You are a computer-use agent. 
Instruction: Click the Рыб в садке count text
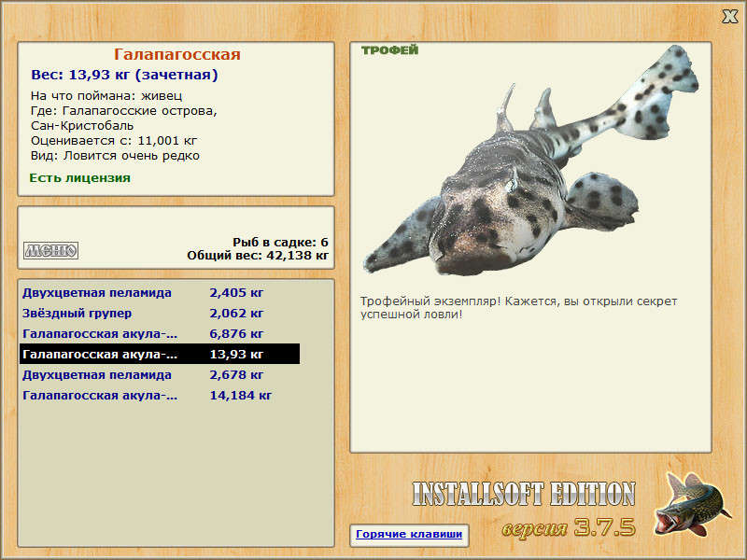(x=281, y=243)
